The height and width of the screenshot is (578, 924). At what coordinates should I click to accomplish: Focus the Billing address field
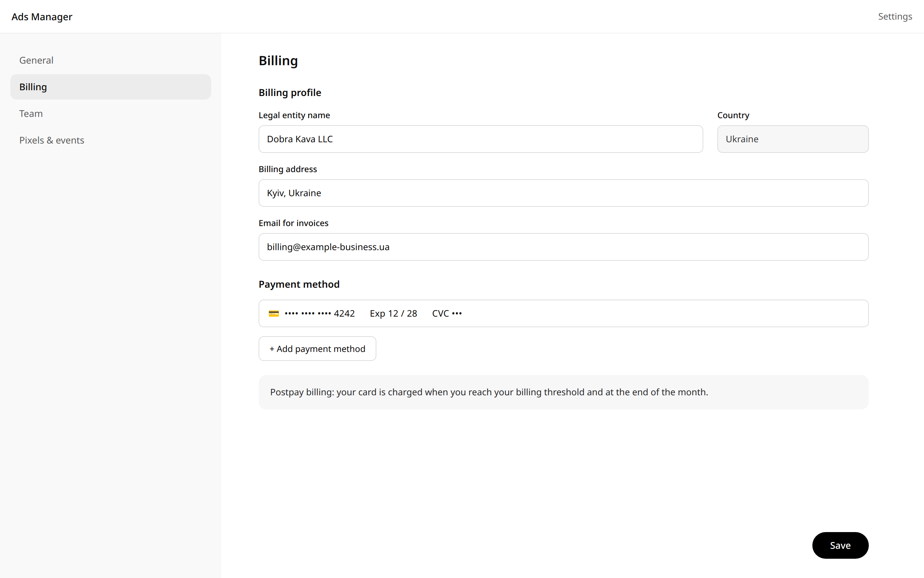(564, 193)
